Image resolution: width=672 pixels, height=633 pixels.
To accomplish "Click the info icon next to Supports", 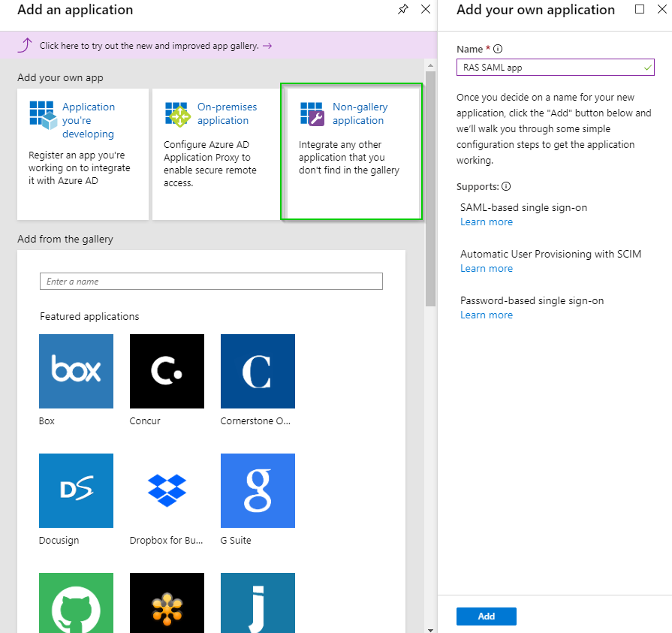I will tap(506, 186).
